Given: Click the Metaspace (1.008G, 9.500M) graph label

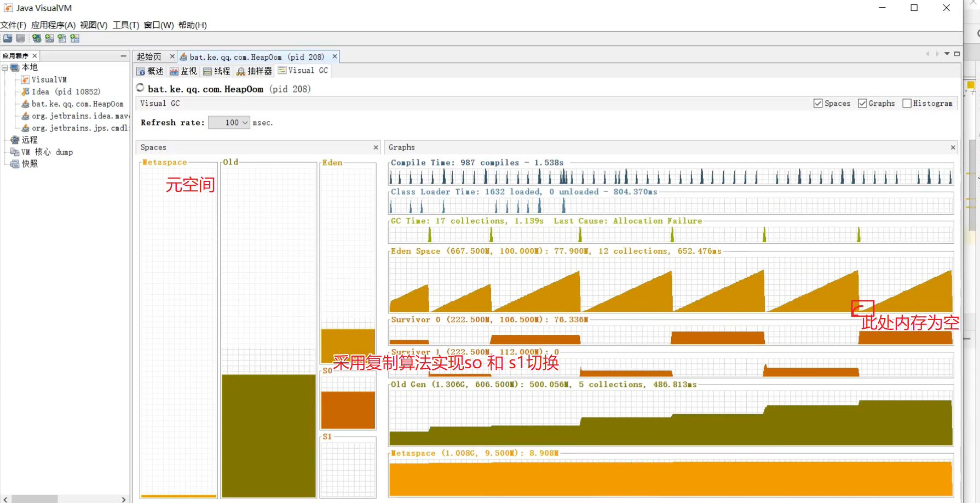Looking at the screenshot, I should (x=475, y=453).
